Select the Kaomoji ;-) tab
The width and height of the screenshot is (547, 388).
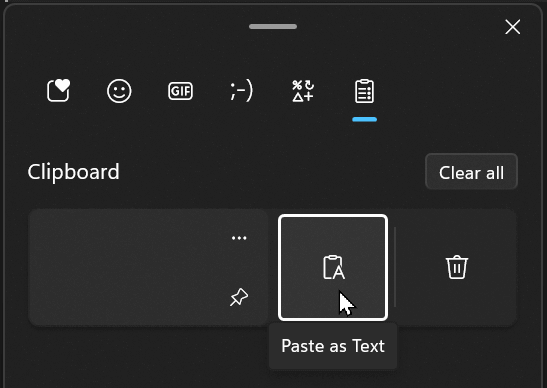241,91
